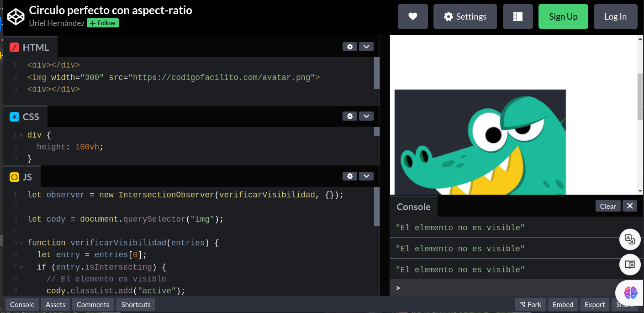Screen dimensions: 644x313
Task: Open JS editor settings gear
Action: tap(350, 176)
